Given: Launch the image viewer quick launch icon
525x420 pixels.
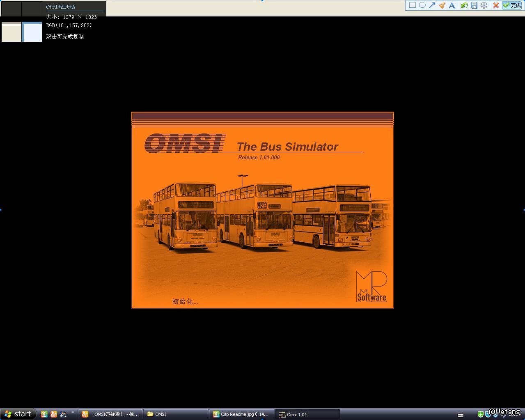Looking at the screenshot, I should [x=44, y=414].
